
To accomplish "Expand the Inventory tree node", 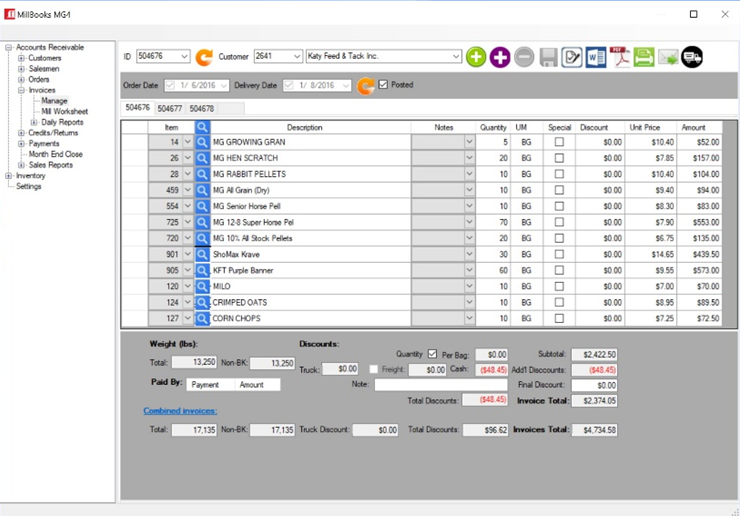I will coord(8,176).
